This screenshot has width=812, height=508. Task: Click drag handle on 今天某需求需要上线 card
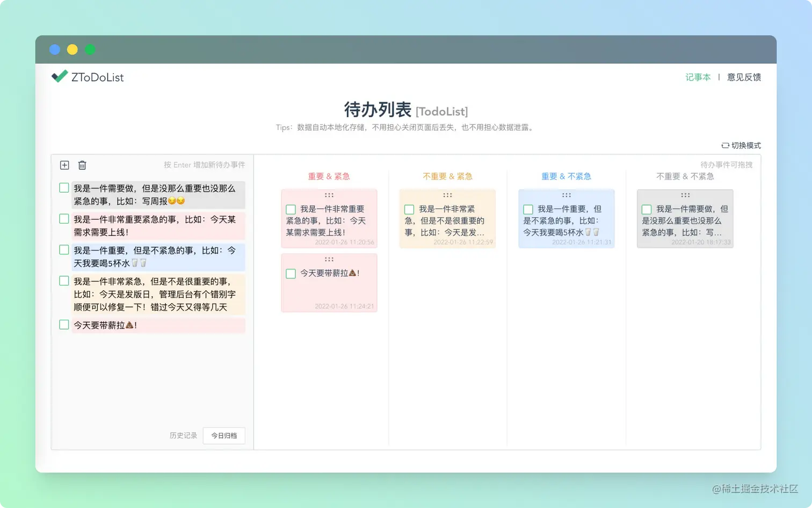click(x=329, y=195)
